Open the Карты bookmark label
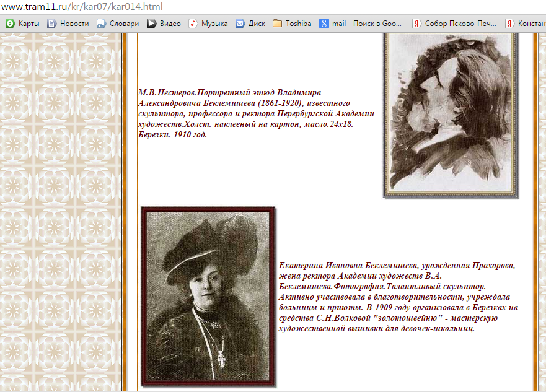The height and width of the screenshot is (392, 546). click(x=29, y=24)
